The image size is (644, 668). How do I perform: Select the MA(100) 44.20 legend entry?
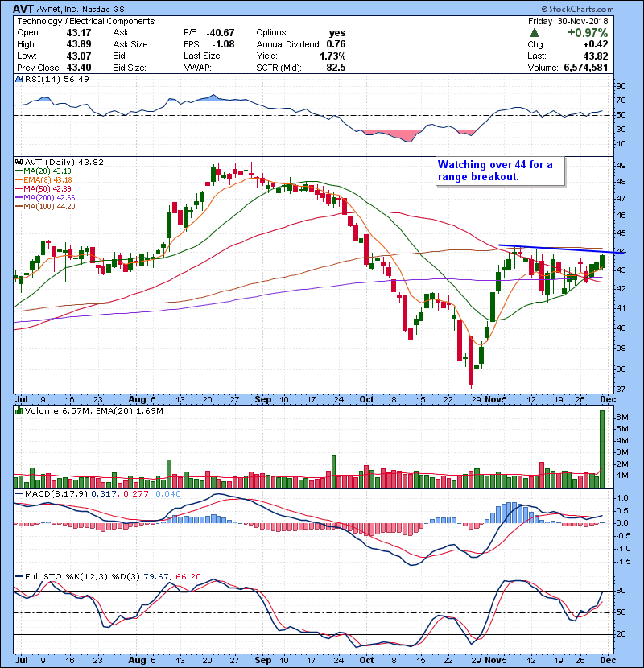click(45, 207)
